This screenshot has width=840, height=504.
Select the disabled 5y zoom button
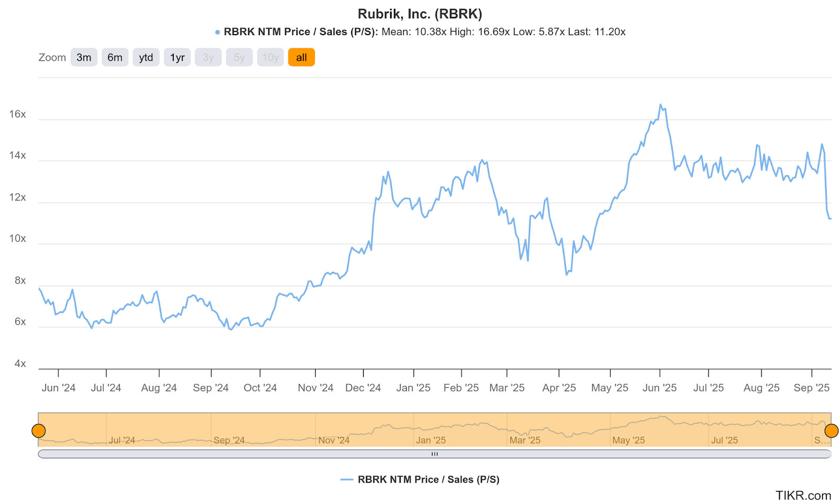[x=239, y=57]
